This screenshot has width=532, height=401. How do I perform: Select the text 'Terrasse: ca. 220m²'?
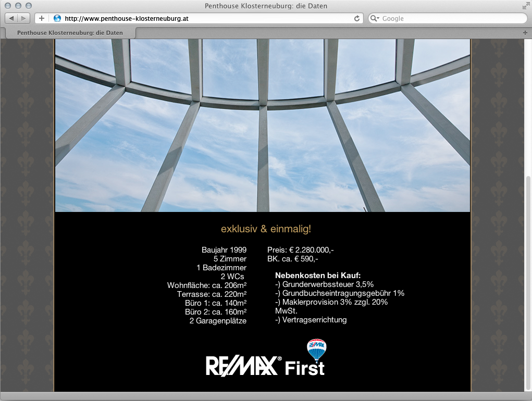pyautogui.click(x=212, y=294)
